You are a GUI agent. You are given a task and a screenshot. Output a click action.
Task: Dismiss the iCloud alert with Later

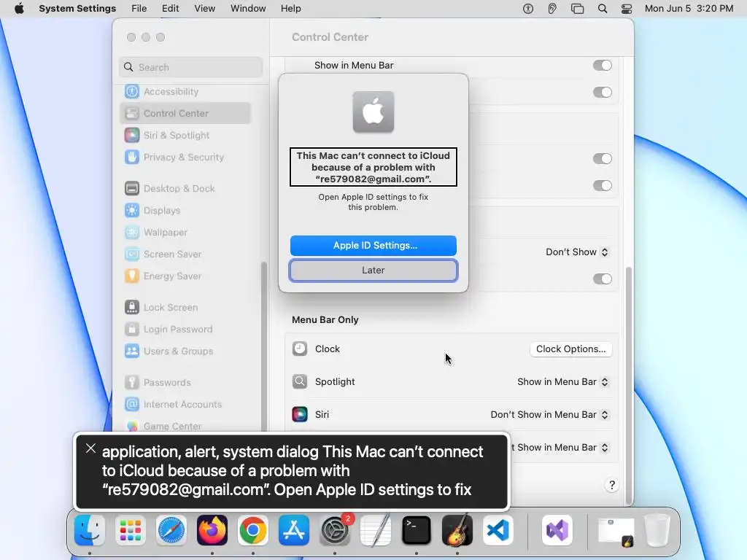(x=373, y=271)
